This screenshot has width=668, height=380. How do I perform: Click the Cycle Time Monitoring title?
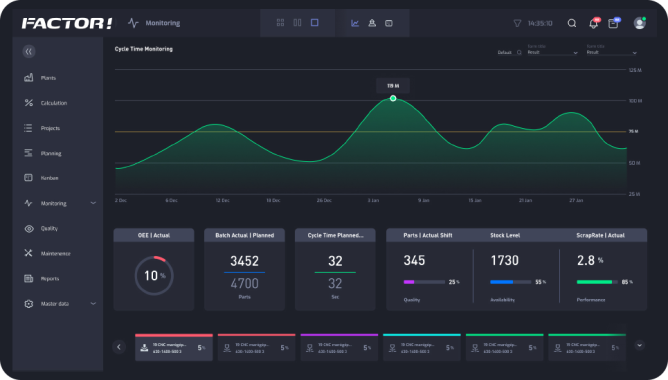coord(144,49)
